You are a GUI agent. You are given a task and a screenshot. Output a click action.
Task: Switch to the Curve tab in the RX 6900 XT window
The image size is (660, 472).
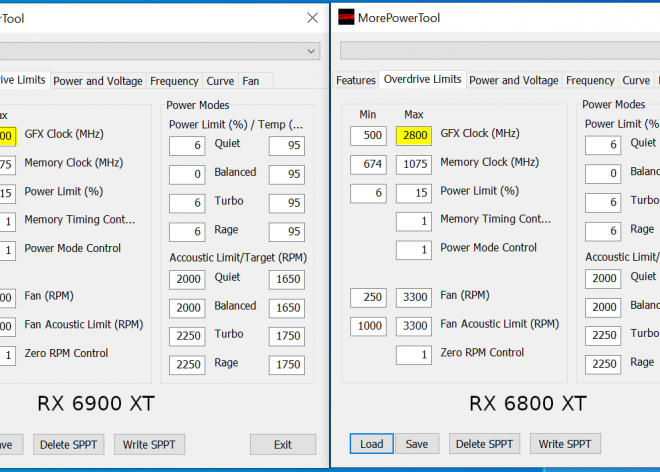click(220, 81)
